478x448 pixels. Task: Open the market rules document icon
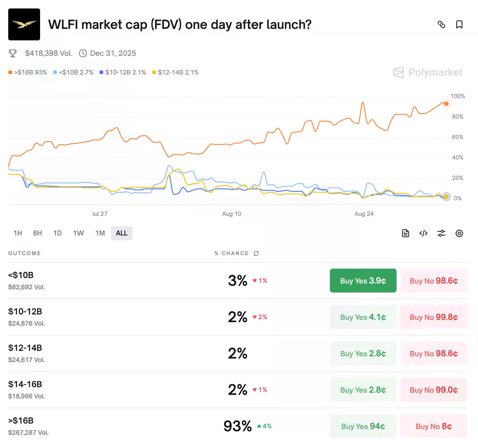(x=405, y=233)
